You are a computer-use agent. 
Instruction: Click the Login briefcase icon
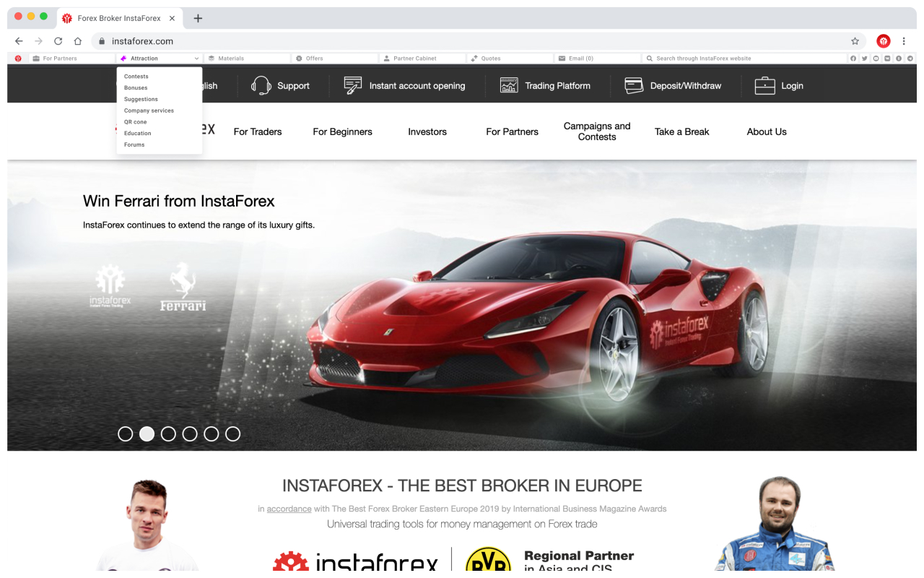764,85
